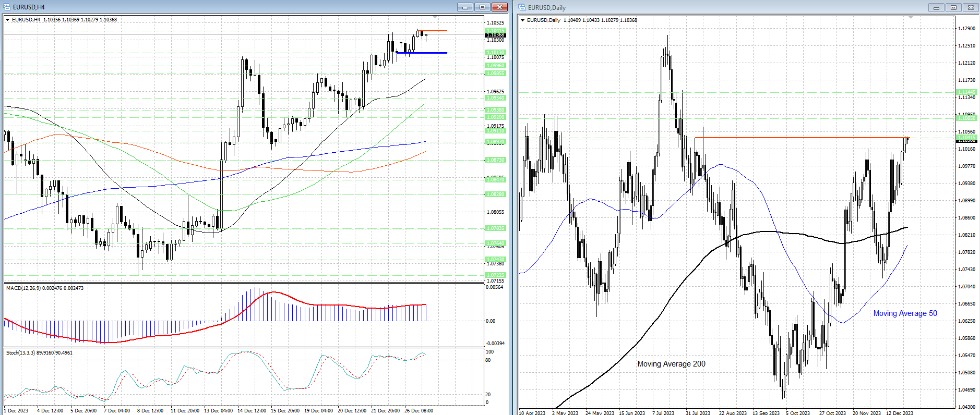Restore the EURUSD,H4 chart window
This screenshot has width=980, height=415.
[x=482, y=7]
